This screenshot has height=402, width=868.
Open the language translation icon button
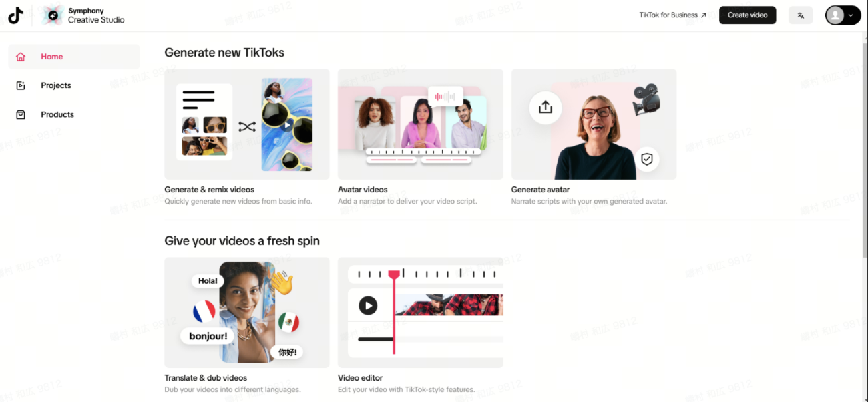pyautogui.click(x=801, y=15)
